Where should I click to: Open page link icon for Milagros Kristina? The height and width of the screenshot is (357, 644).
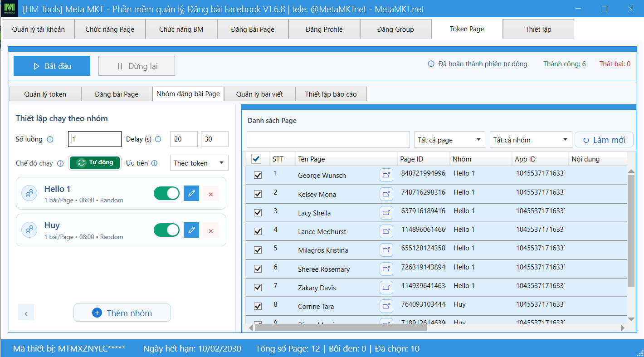tap(386, 250)
